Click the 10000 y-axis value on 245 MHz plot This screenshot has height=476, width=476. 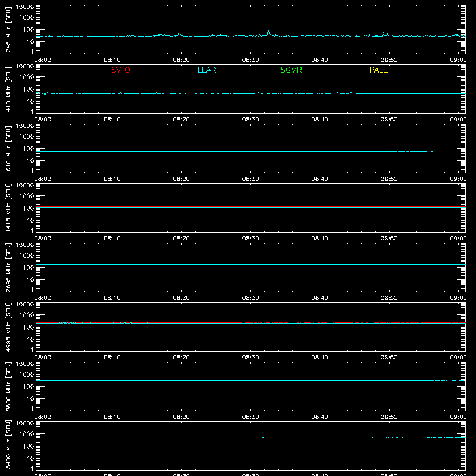point(25,7)
